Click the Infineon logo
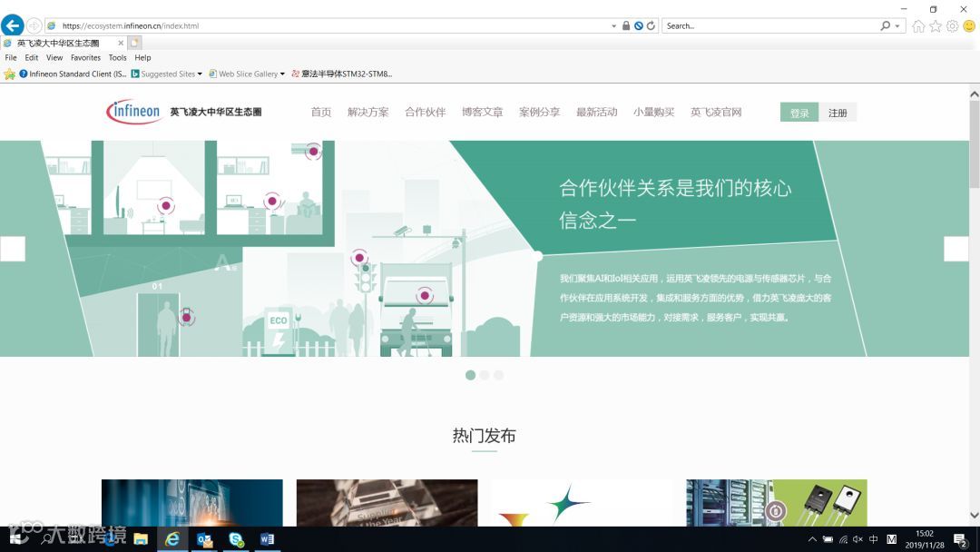 pyautogui.click(x=133, y=112)
